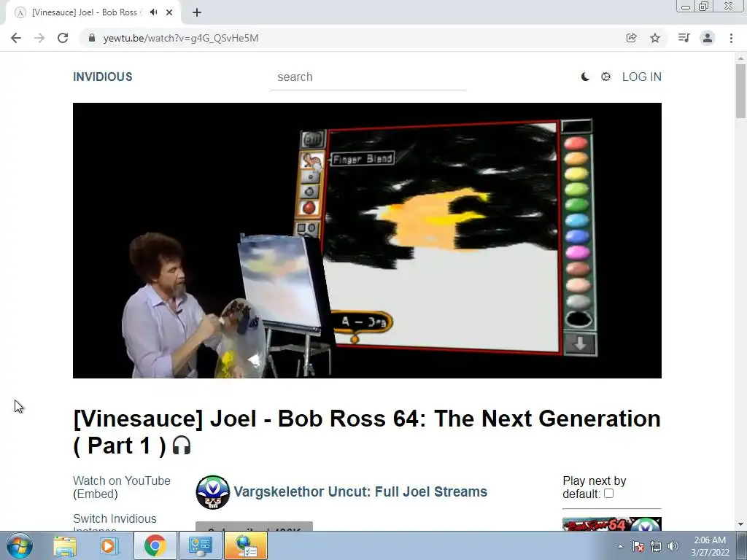
Task: Open network tray icon
Action: coord(656,546)
